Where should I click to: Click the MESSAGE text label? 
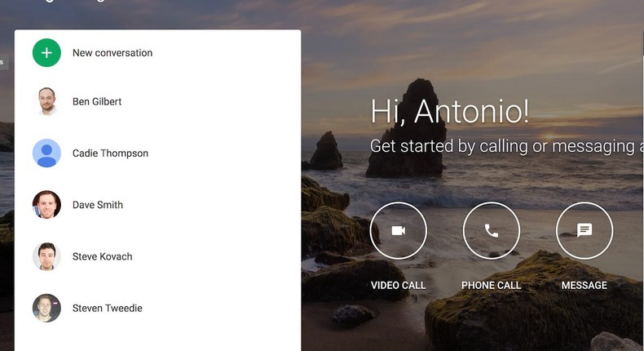pyautogui.click(x=584, y=286)
